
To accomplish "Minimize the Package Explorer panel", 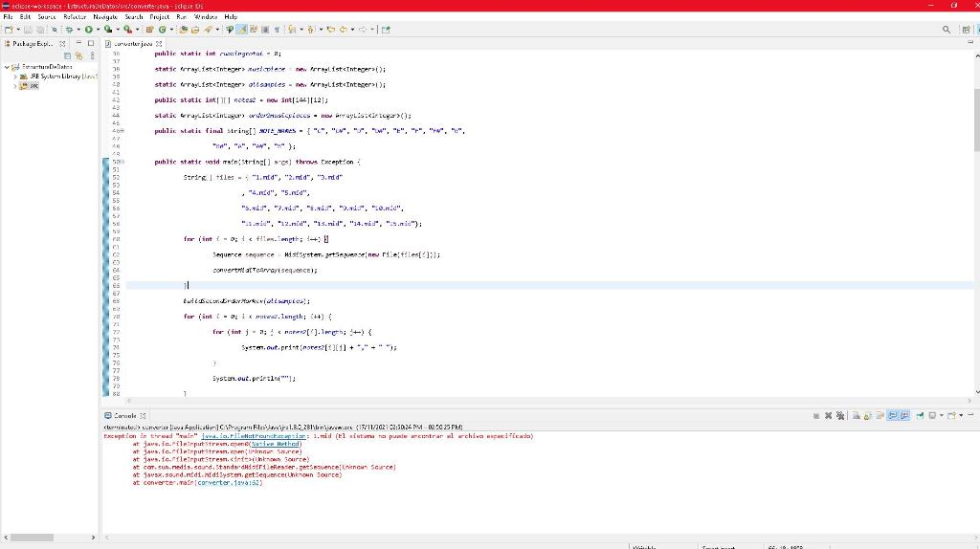I will [78, 43].
